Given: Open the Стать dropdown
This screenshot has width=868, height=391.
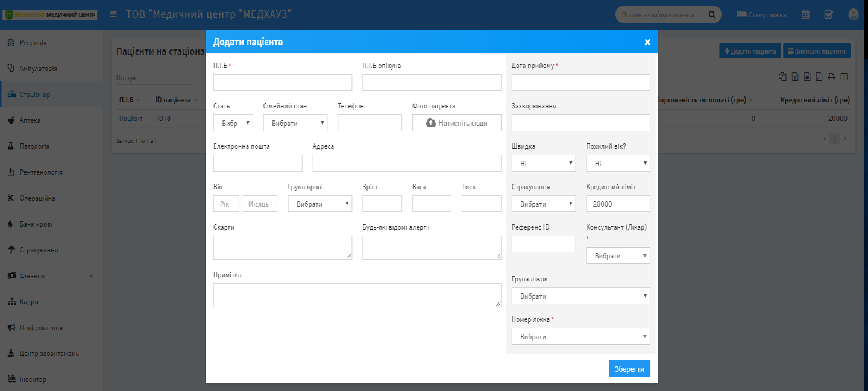Looking at the screenshot, I should click(x=233, y=123).
